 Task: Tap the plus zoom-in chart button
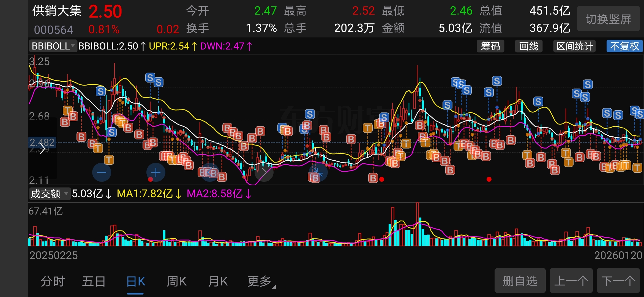pyautogui.click(x=156, y=172)
